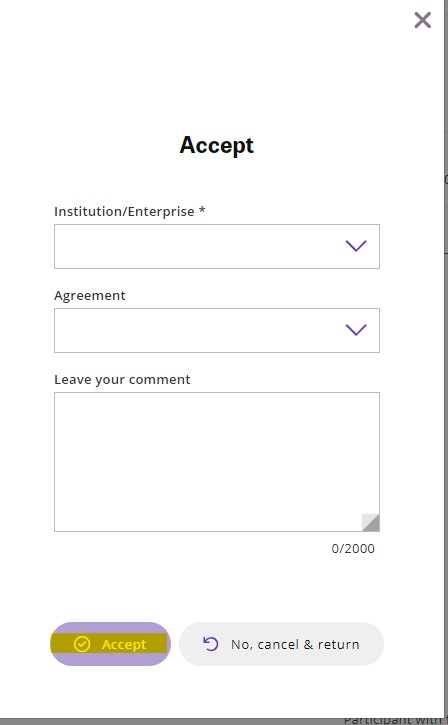
Task: Open the Institution/Enterprise select field
Action: coord(217,246)
